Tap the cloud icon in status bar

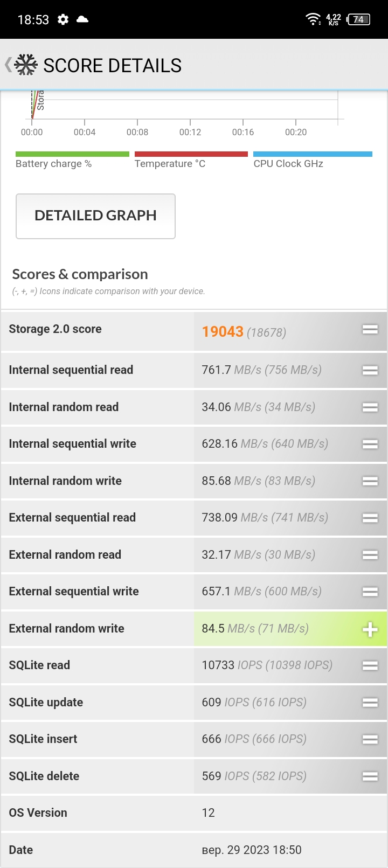point(82,19)
